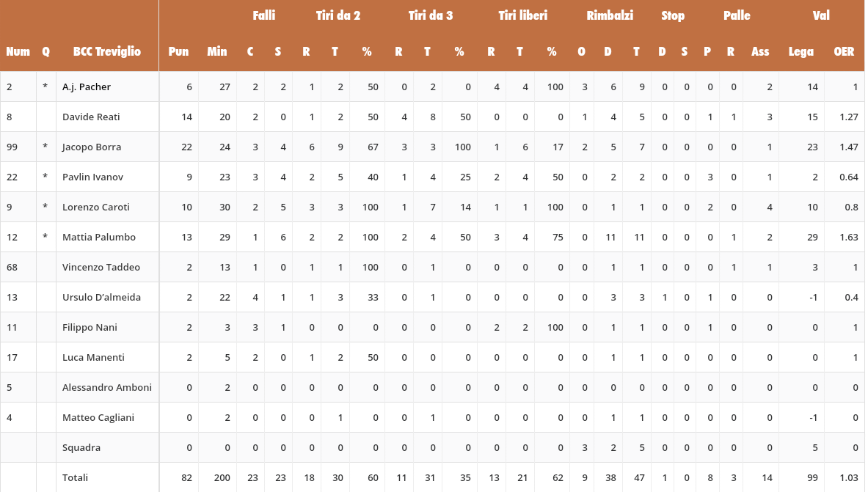Click the Squadra row label

(81, 447)
